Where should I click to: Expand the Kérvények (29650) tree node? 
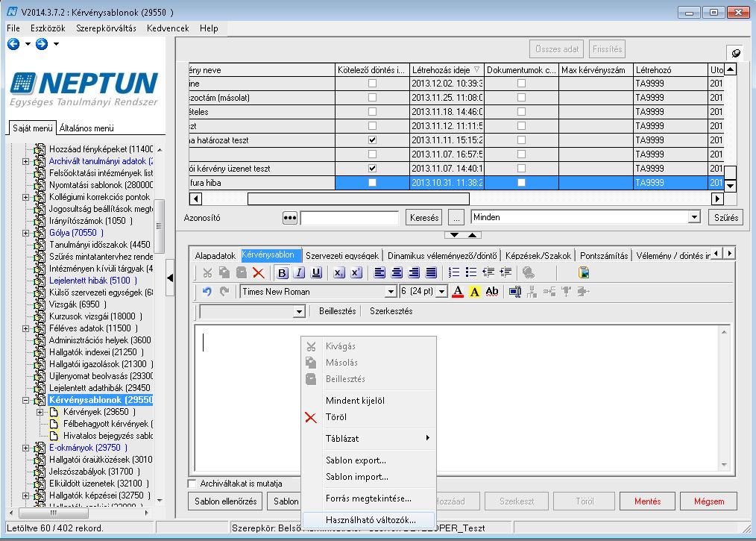(40, 412)
